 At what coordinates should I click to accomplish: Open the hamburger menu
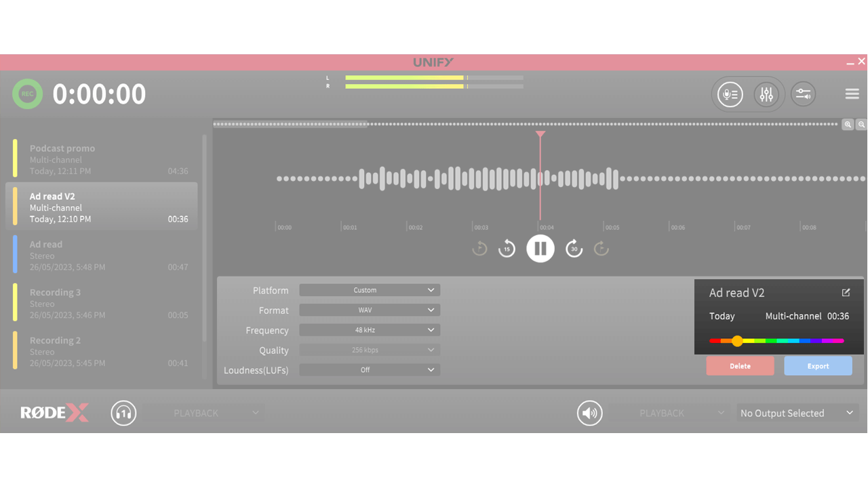[852, 94]
